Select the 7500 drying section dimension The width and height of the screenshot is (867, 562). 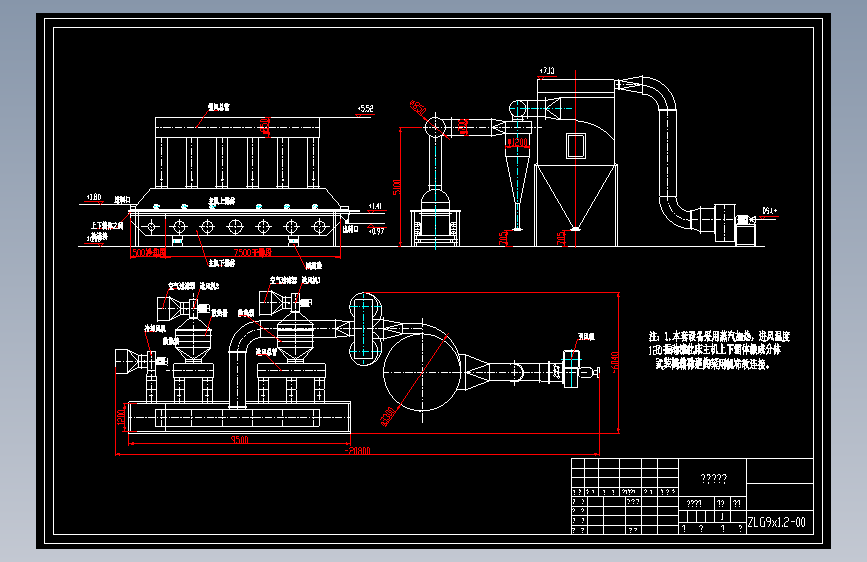(253, 253)
